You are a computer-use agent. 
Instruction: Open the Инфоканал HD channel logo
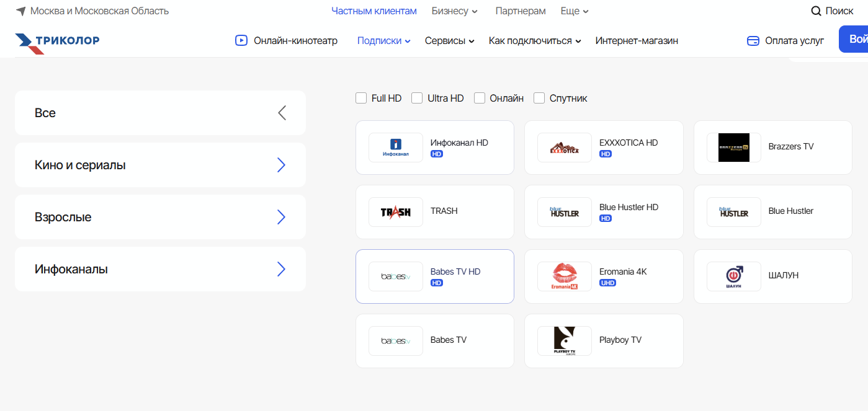[x=396, y=148]
